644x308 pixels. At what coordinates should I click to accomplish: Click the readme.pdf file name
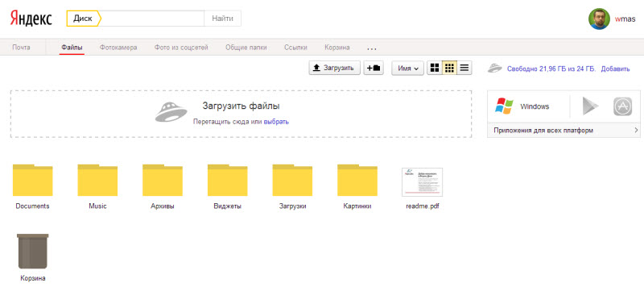coord(422,206)
